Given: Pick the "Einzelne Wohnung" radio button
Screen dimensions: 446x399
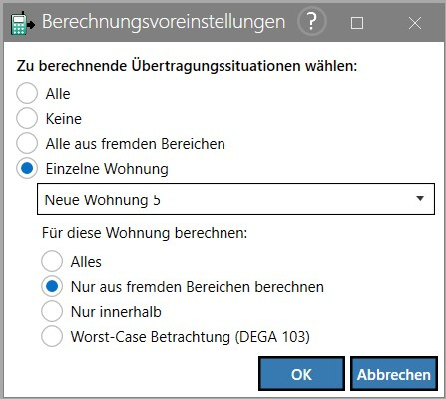Looking at the screenshot, I should coord(27,168).
